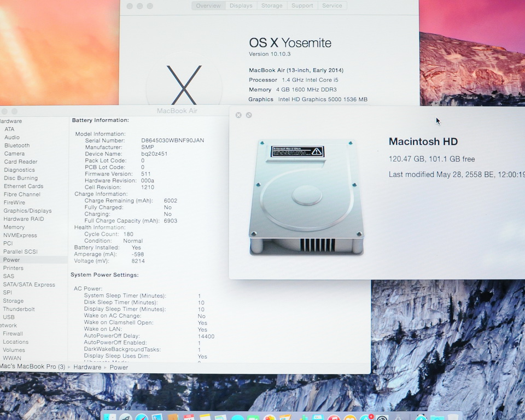The image size is (525, 420).
Task: Select Firewall under Network
Action: click(x=13, y=334)
